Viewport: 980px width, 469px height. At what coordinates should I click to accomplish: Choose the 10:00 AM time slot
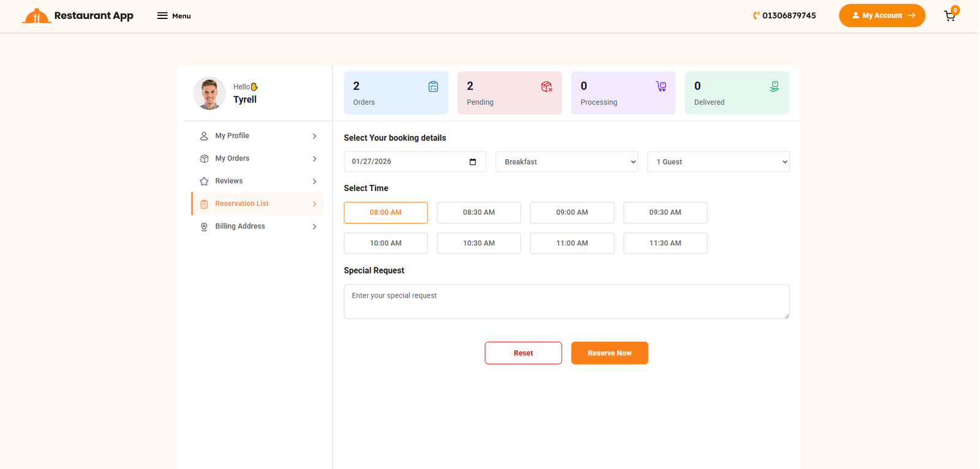[x=385, y=243]
